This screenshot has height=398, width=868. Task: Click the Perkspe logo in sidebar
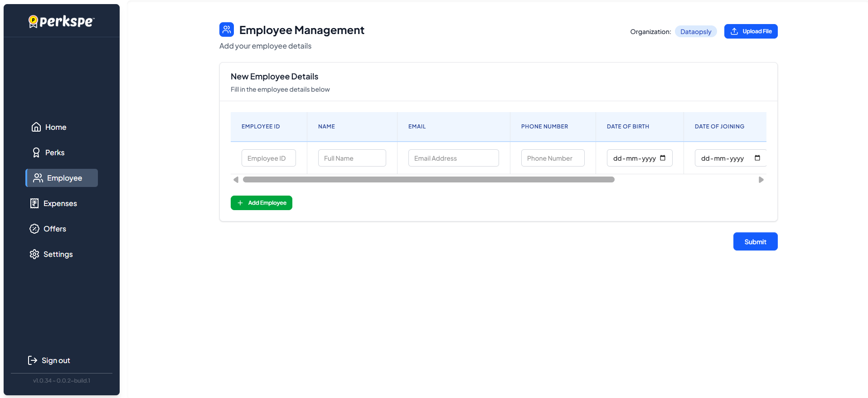[x=62, y=21]
